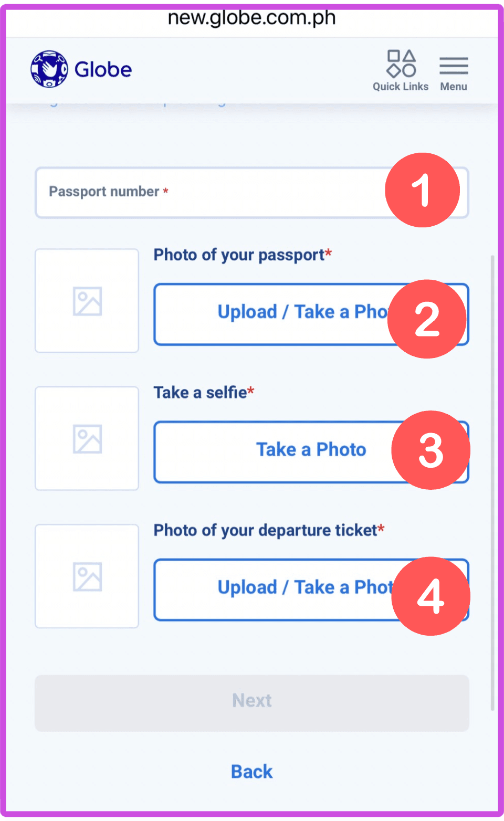The image size is (504, 821).
Task: Focus the Passport number field
Action: point(210,192)
